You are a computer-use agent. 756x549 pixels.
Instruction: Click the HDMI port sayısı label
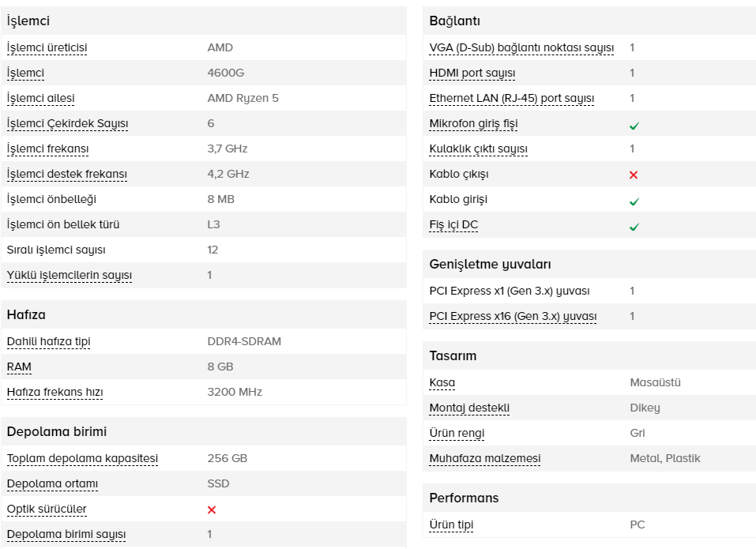pos(472,73)
